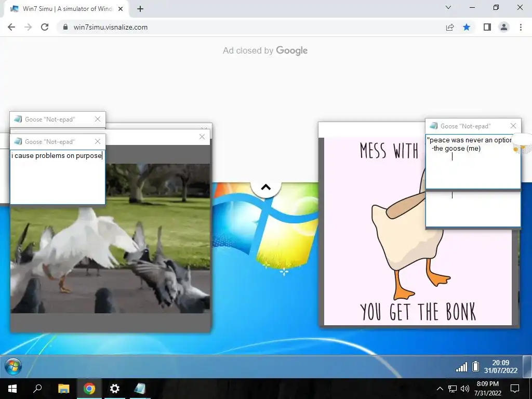Open a new tab with plus button

(140, 9)
